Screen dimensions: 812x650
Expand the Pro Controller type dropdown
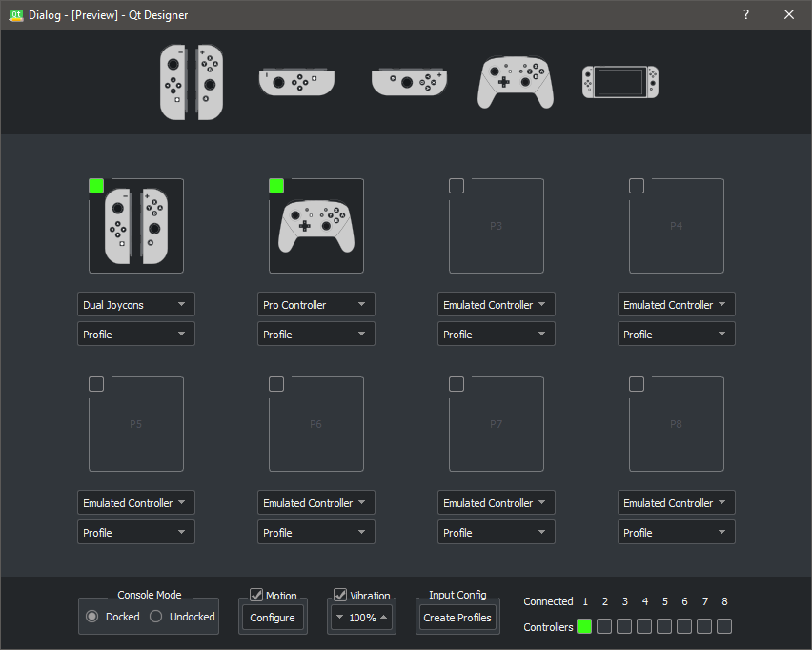pyautogui.click(x=315, y=305)
